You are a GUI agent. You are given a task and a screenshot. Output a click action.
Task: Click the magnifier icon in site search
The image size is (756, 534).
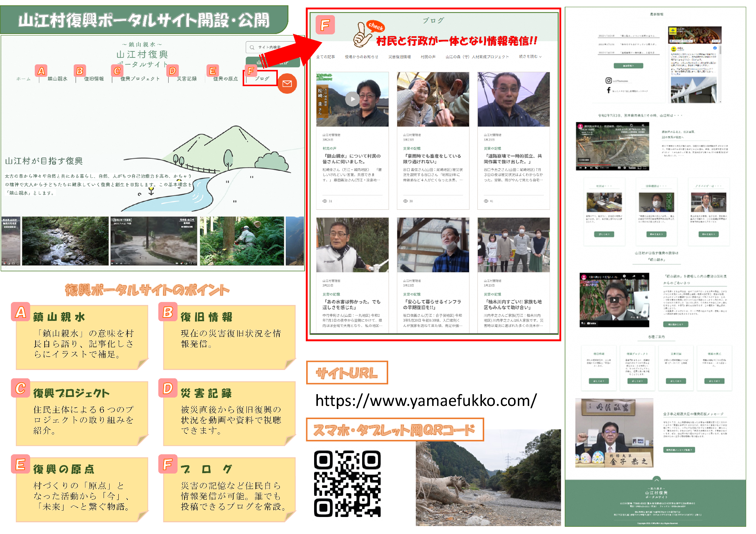pyautogui.click(x=252, y=47)
